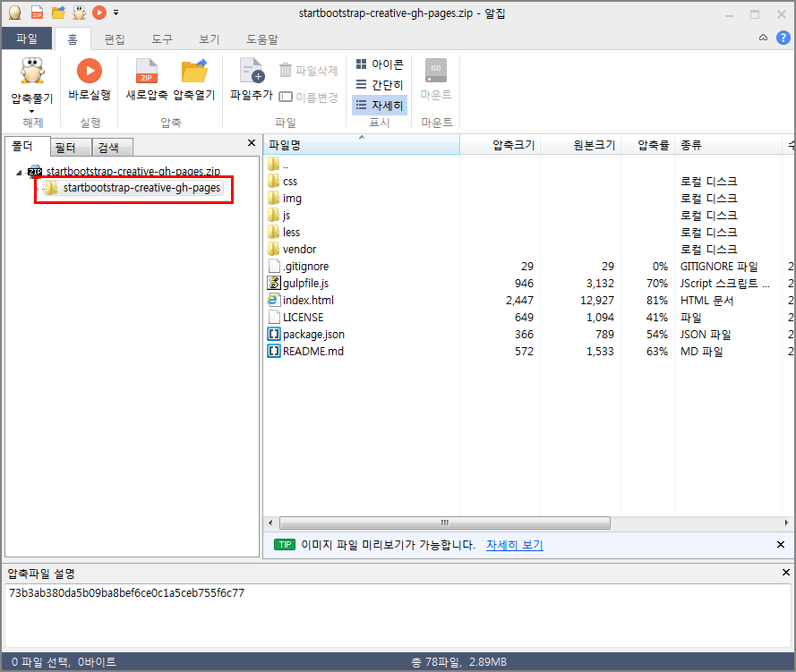The height and width of the screenshot is (672, 796).
Task: Collapse the ribbon with the caret button
Action: [763, 38]
